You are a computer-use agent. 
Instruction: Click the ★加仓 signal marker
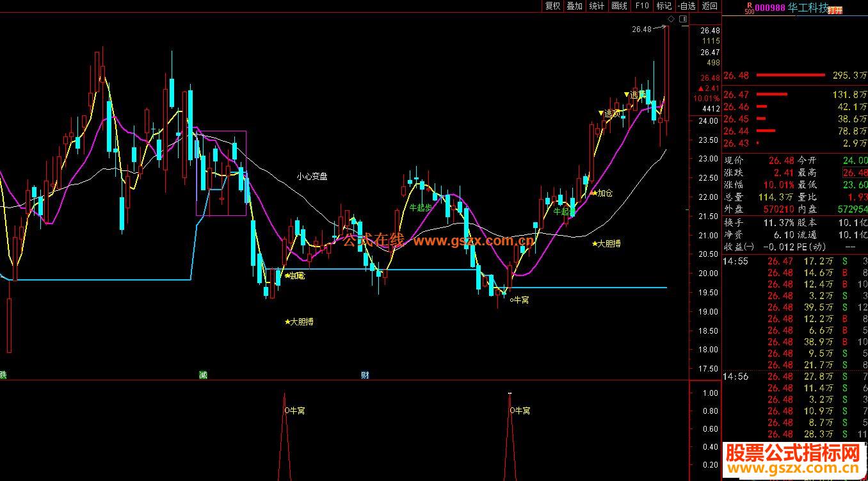[602, 193]
